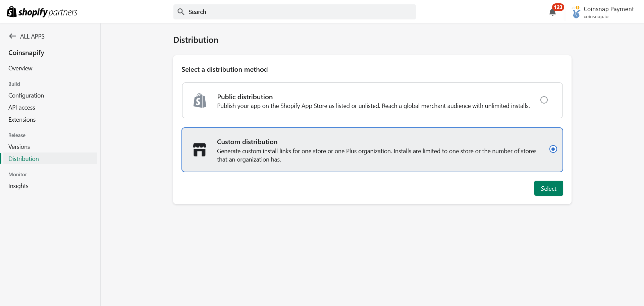Open the Shopify Partners logo home link
The width and height of the screenshot is (644, 306).
(42, 12)
